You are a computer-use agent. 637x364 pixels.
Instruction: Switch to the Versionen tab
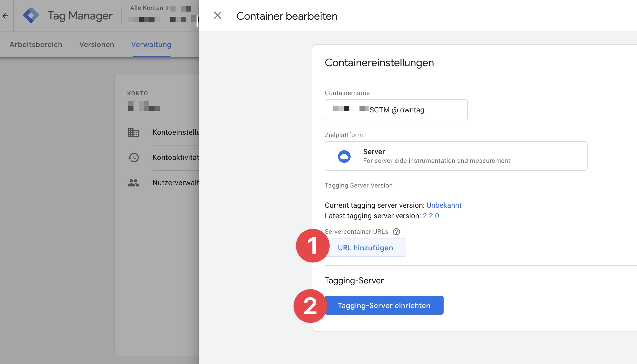pos(97,45)
